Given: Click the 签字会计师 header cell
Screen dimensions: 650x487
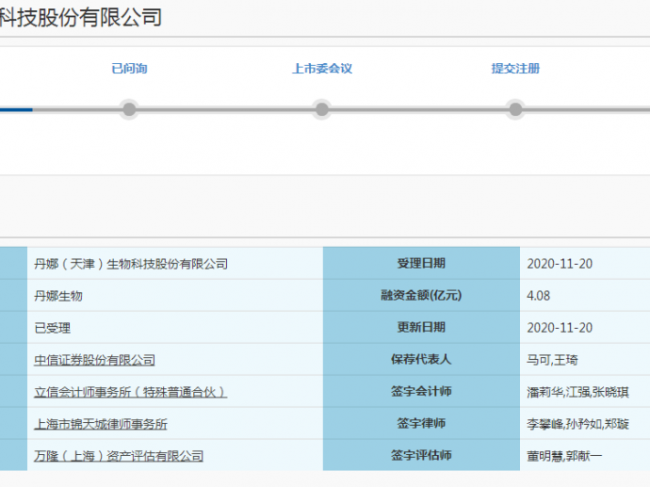Looking at the screenshot, I should coord(421,391).
